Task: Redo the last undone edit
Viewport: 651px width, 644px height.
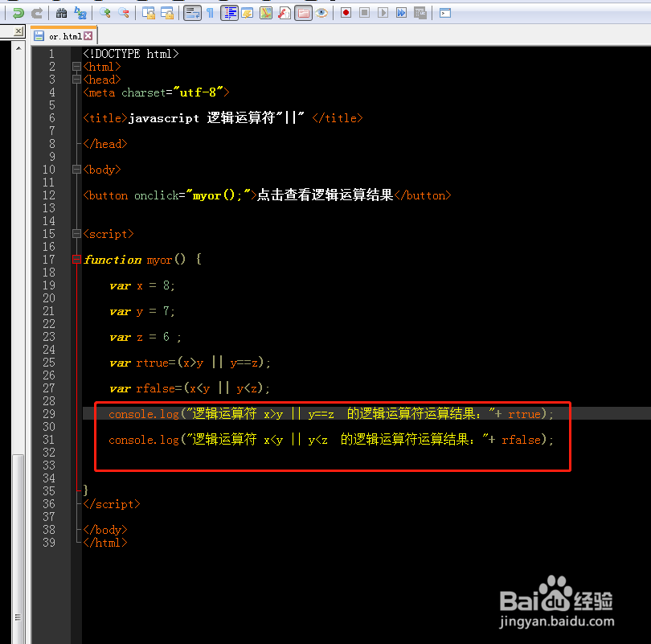Action: click(37, 14)
